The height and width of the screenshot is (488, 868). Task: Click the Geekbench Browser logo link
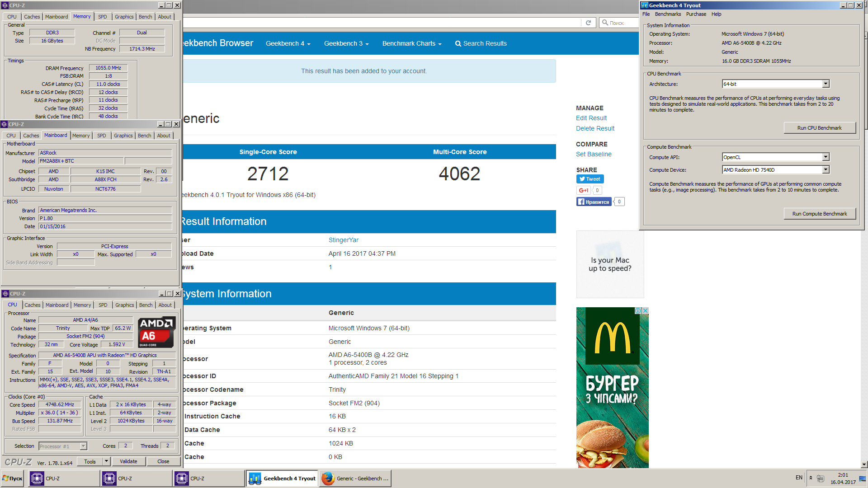[x=218, y=43]
